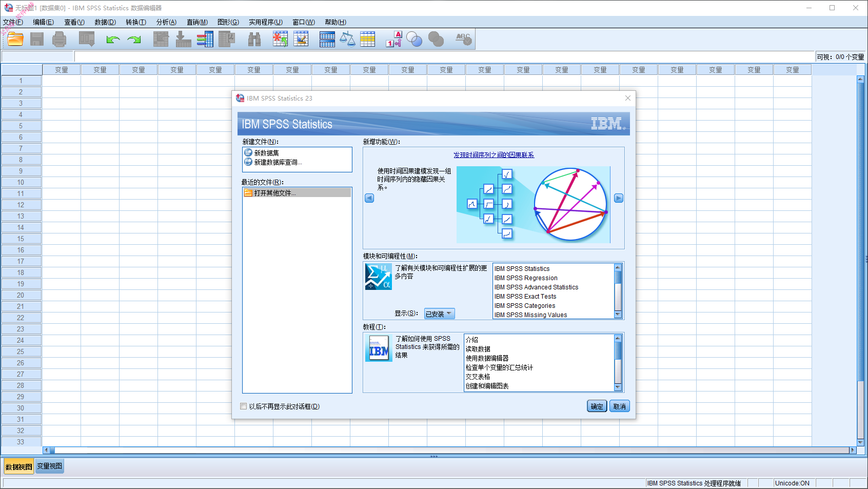
Task: Close the IBM SPSS Statistics 23 dialog
Action: click(627, 98)
